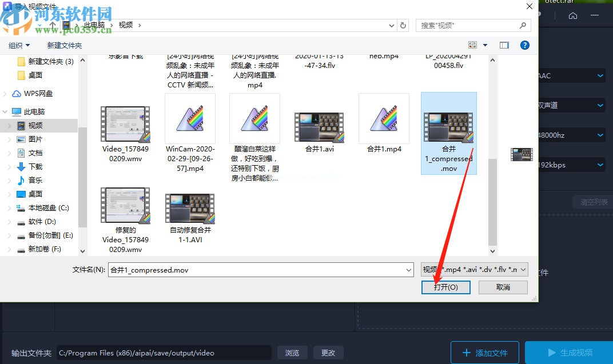Click the view mode icon
This screenshot has height=364, width=613.
[x=473, y=45]
